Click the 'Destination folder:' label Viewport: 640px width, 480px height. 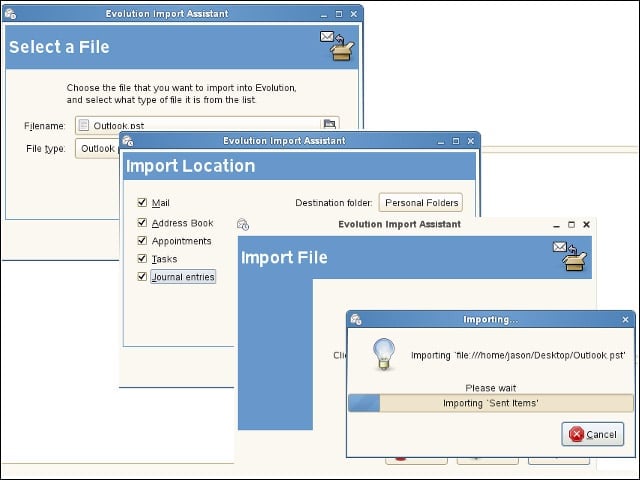(x=334, y=203)
